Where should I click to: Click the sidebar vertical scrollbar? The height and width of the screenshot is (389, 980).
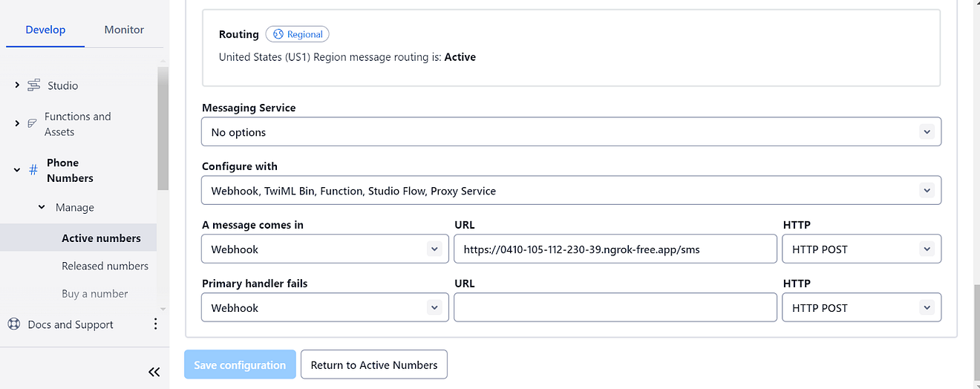pos(163,129)
